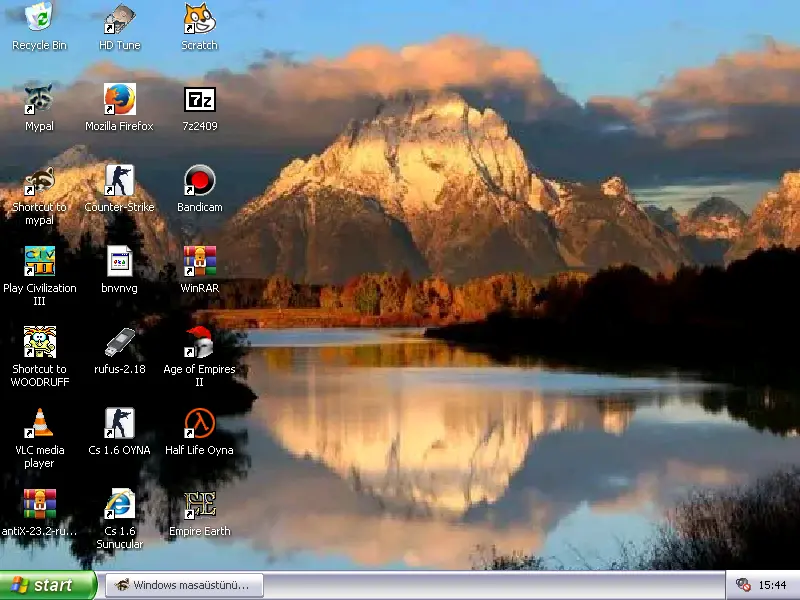The height and width of the screenshot is (600, 800).
Task: Activate the Windows masaüstünü taskbar button
Action: pos(184,585)
